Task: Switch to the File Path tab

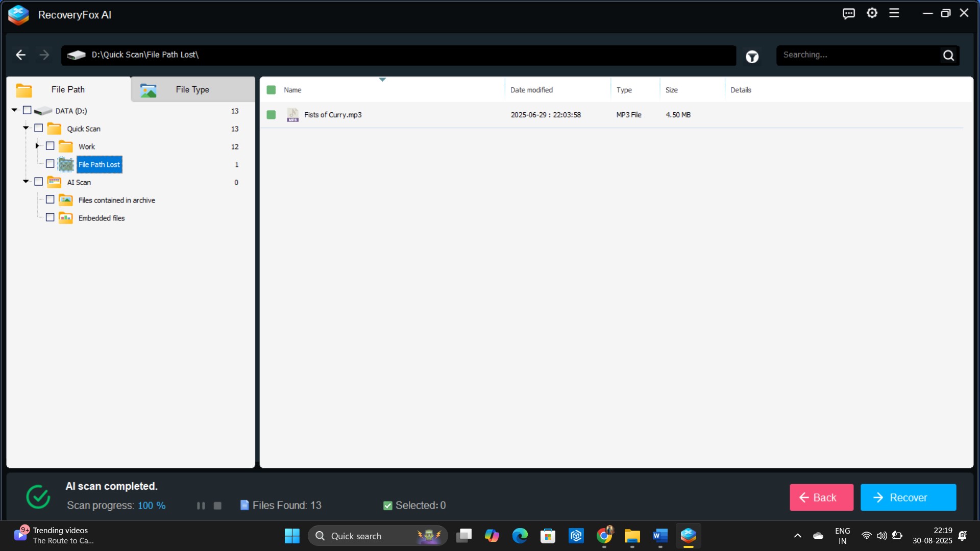Action: point(68,90)
